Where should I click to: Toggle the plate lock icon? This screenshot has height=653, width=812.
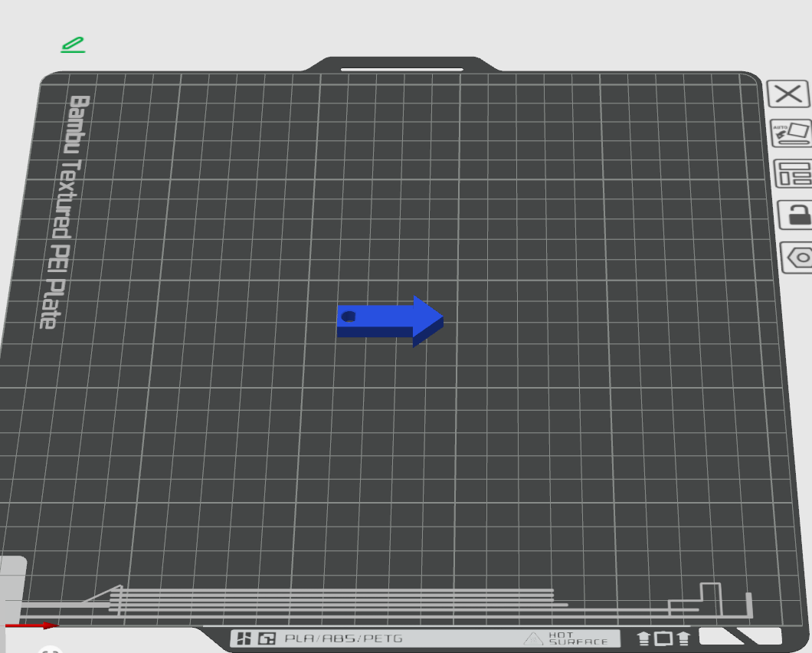coord(797,215)
